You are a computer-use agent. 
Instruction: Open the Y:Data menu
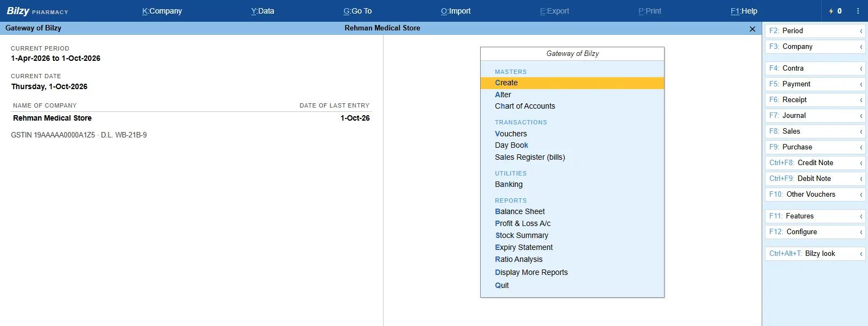point(263,11)
